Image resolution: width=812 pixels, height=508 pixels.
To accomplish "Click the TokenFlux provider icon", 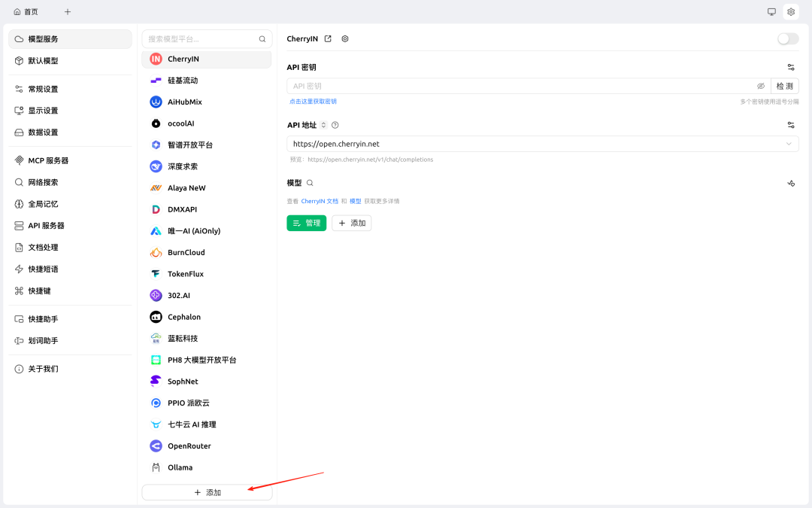I will pos(156,274).
